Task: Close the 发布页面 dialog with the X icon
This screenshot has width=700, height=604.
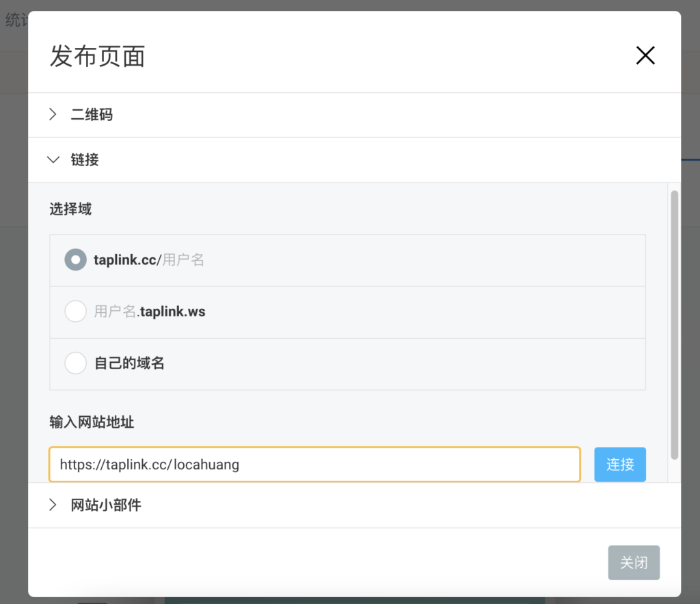Action: (x=645, y=56)
